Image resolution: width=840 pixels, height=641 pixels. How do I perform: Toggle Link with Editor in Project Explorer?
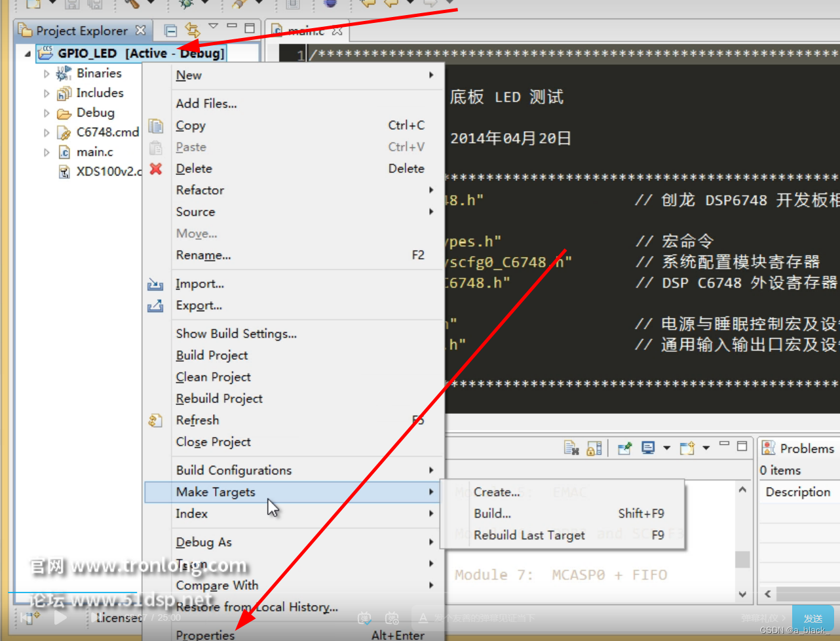click(x=192, y=29)
